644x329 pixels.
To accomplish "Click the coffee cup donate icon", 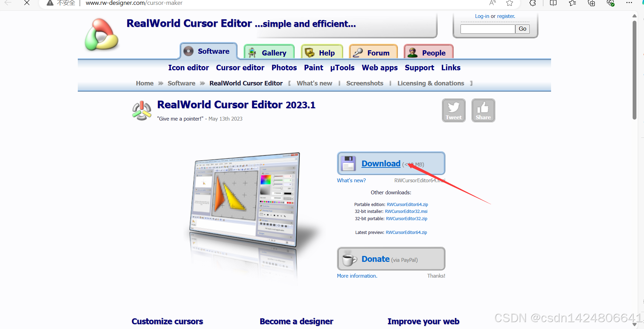I will coord(349,259).
